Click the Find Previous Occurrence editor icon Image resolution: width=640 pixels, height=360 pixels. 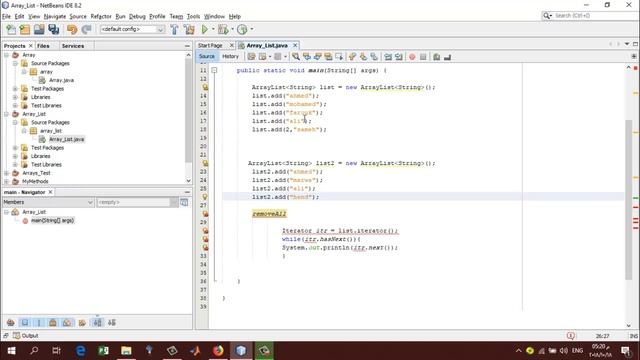(x=307, y=57)
